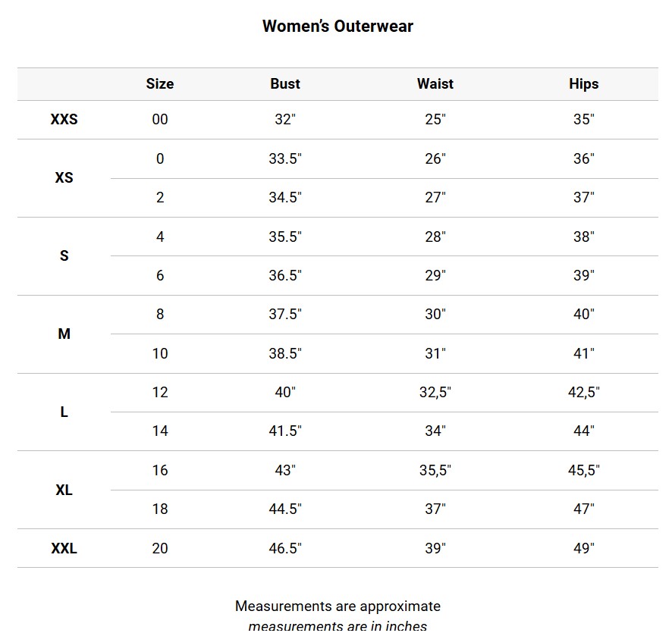The image size is (672, 633).
Task: Select the L size label
Action: click(x=64, y=412)
